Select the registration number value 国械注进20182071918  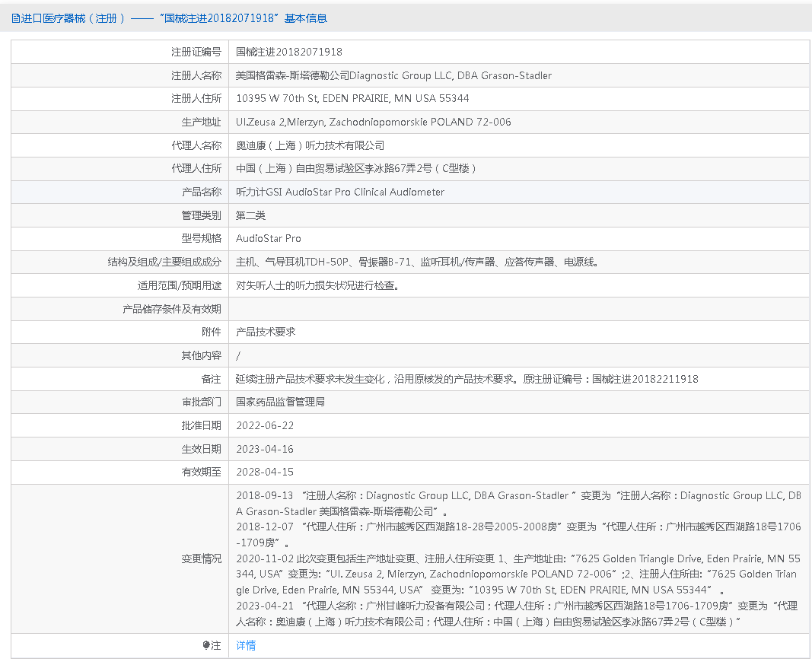289,52
